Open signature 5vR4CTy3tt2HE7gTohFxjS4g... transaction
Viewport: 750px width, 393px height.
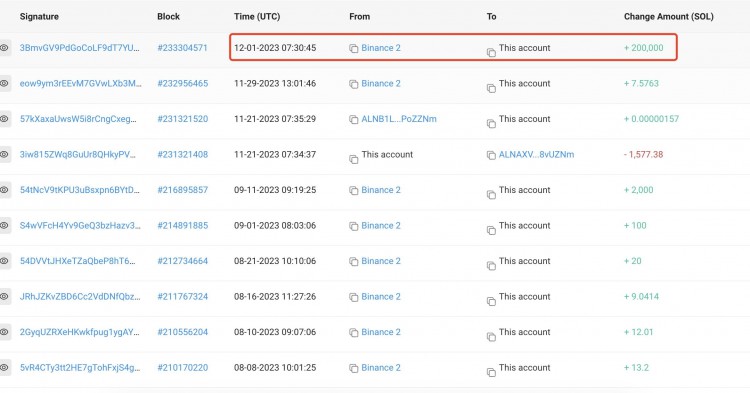pyautogui.click(x=80, y=368)
